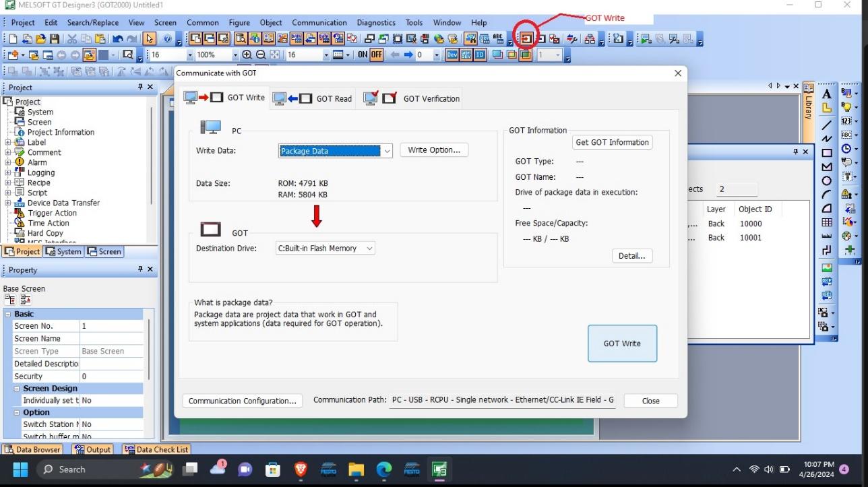Expand the Device Data Transfer tree node

point(8,203)
